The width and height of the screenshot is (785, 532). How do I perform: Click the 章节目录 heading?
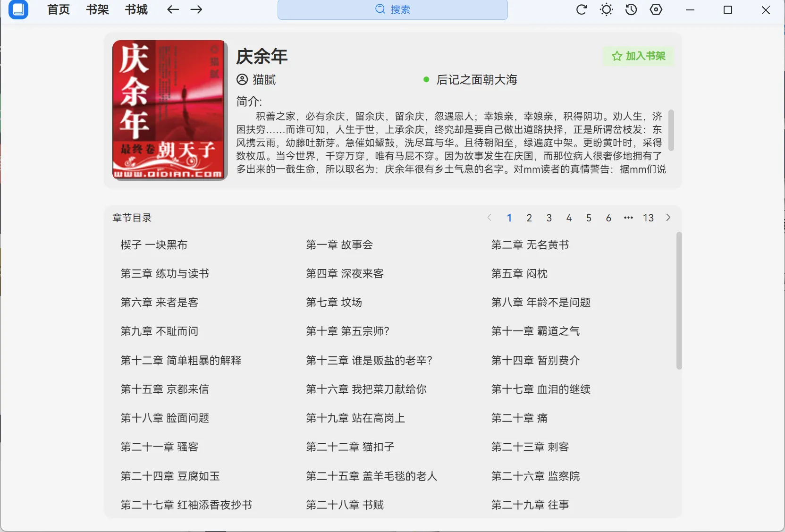pos(132,218)
